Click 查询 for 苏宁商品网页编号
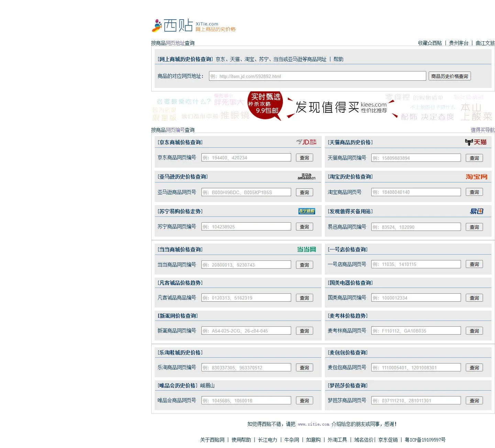 point(305,227)
